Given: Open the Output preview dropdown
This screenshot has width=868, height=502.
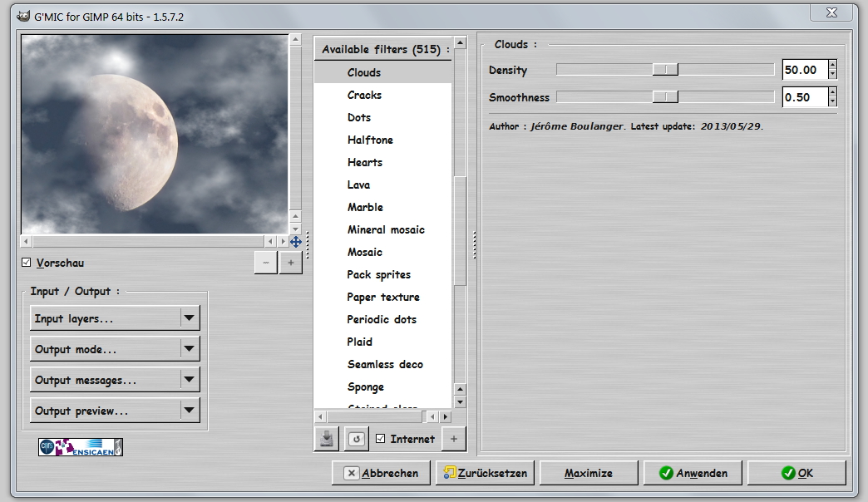Looking at the screenshot, I should click(x=115, y=411).
